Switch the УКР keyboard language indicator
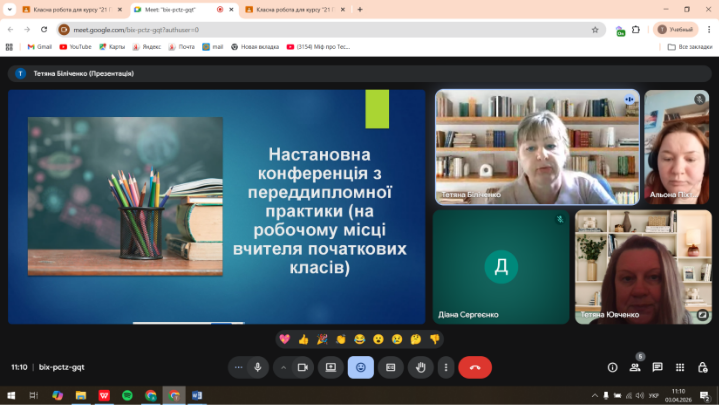 click(x=654, y=395)
